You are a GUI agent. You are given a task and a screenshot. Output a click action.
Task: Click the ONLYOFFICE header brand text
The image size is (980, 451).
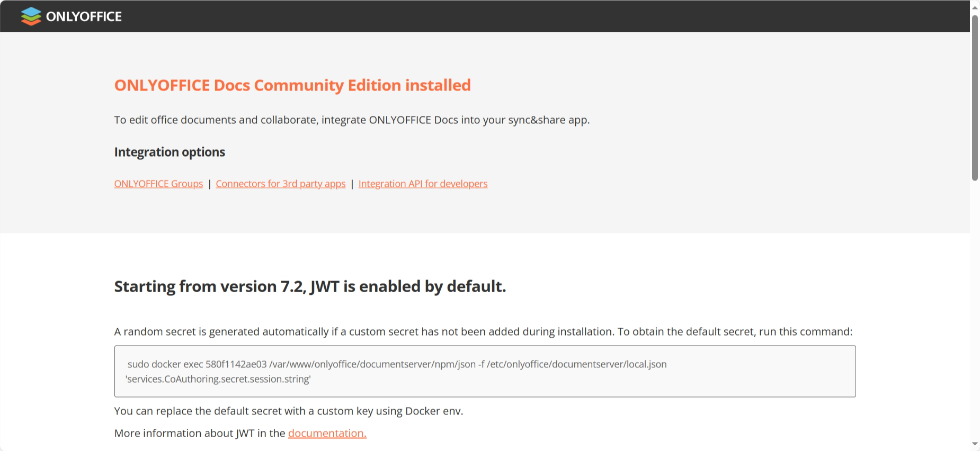coord(84,16)
